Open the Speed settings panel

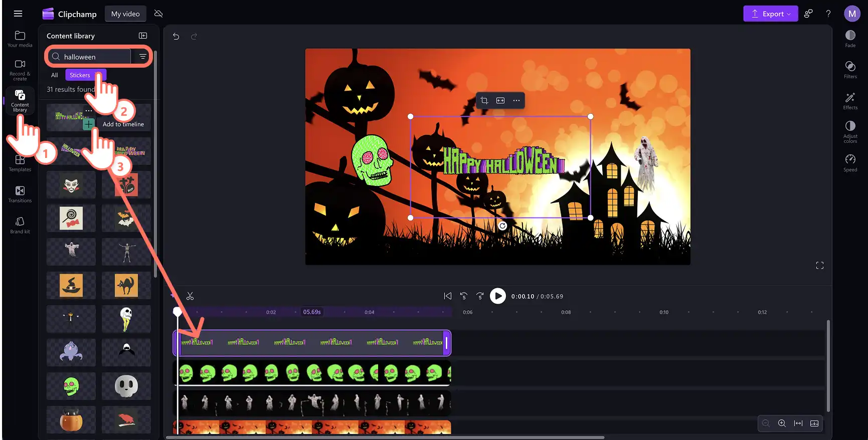[x=850, y=163]
